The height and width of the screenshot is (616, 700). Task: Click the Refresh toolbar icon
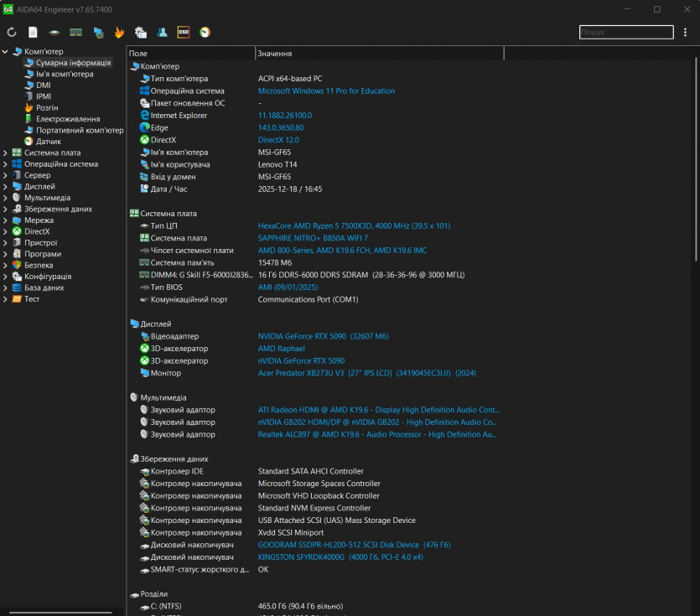pyautogui.click(x=12, y=33)
